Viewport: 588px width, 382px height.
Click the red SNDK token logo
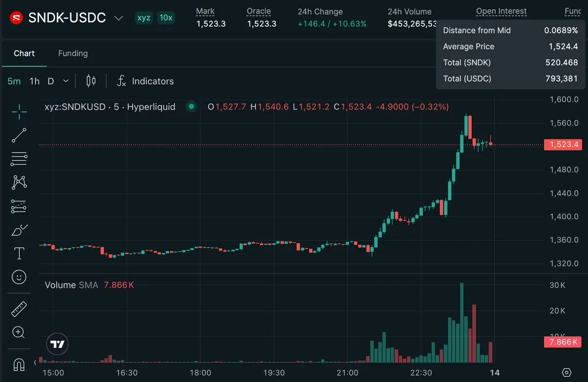(x=16, y=18)
